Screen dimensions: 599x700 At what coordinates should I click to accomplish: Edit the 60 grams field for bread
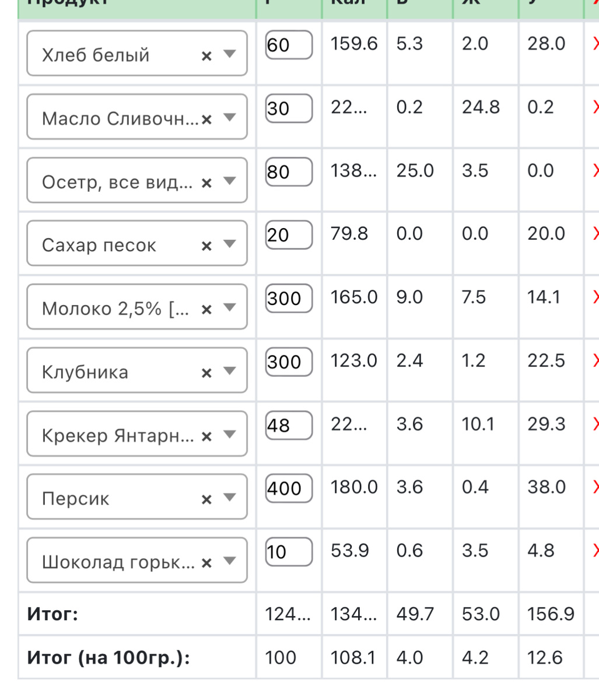tap(289, 45)
